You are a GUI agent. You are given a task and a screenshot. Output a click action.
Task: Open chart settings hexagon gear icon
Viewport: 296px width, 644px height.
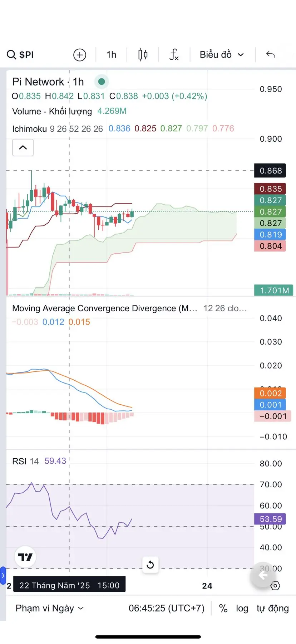pos(275,586)
